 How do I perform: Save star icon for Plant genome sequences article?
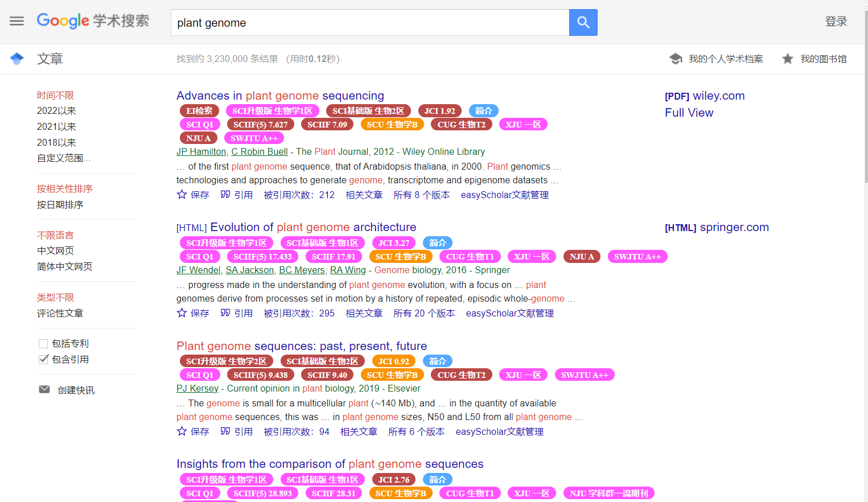[182, 431]
